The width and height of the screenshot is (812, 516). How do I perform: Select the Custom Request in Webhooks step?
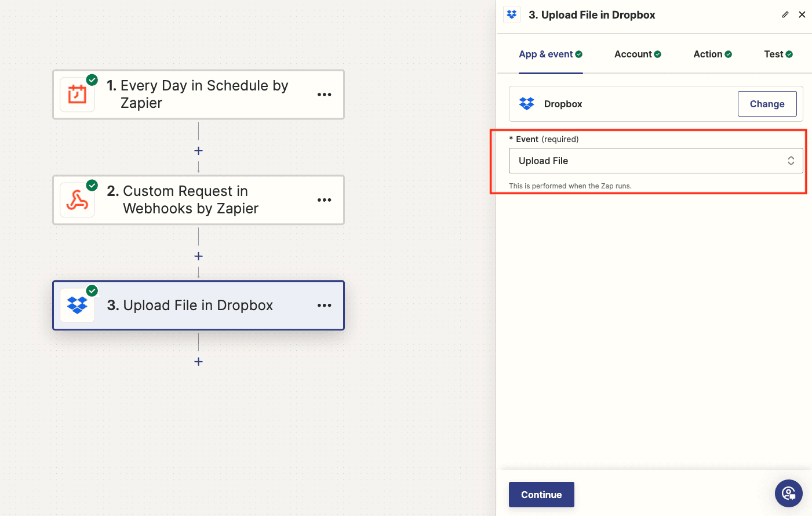198,200
